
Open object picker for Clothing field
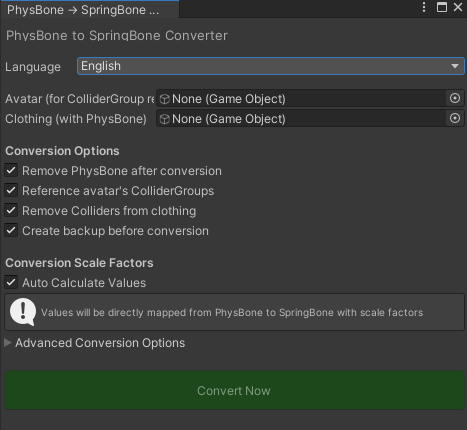pos(455,118)
